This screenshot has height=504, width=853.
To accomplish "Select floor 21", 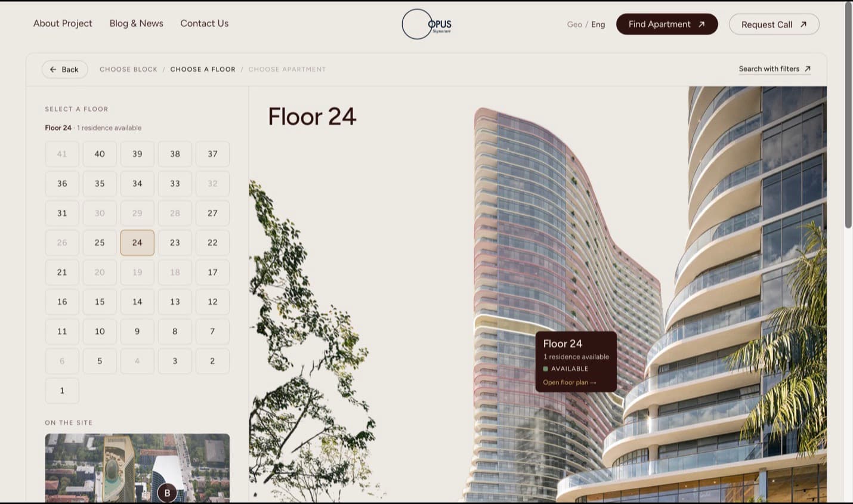I will click(62, 272).
